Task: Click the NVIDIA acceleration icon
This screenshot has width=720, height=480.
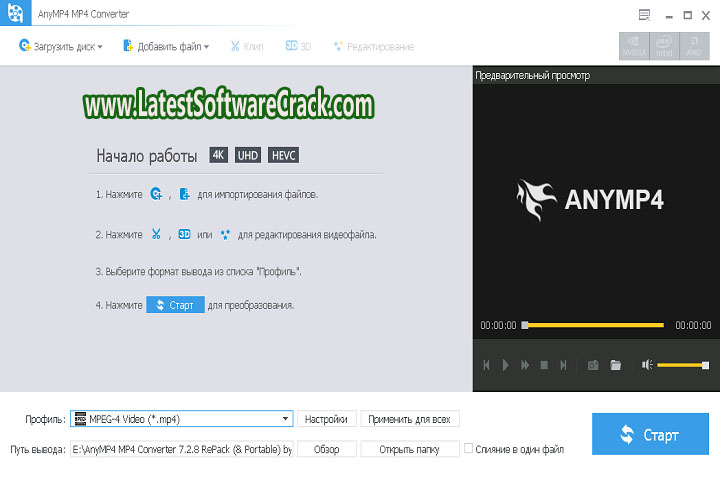Action: point(634,46)
